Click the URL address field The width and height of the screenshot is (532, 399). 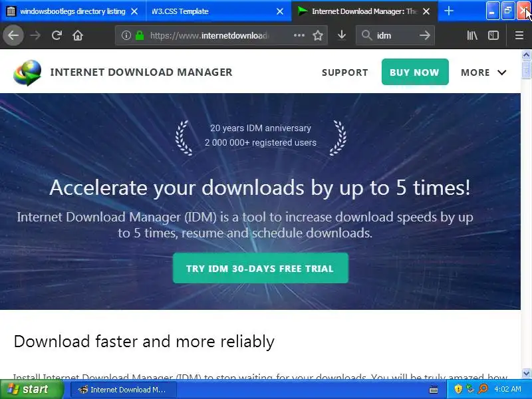221,35
